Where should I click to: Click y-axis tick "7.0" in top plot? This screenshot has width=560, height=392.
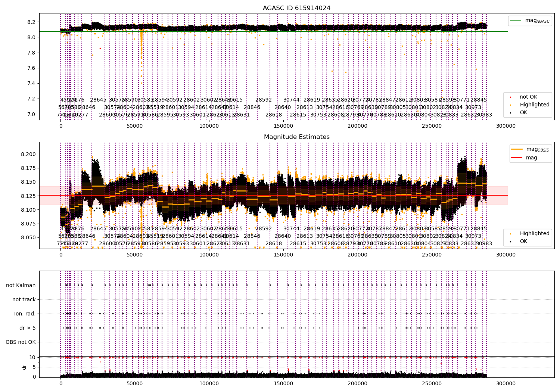coord(31,114)
